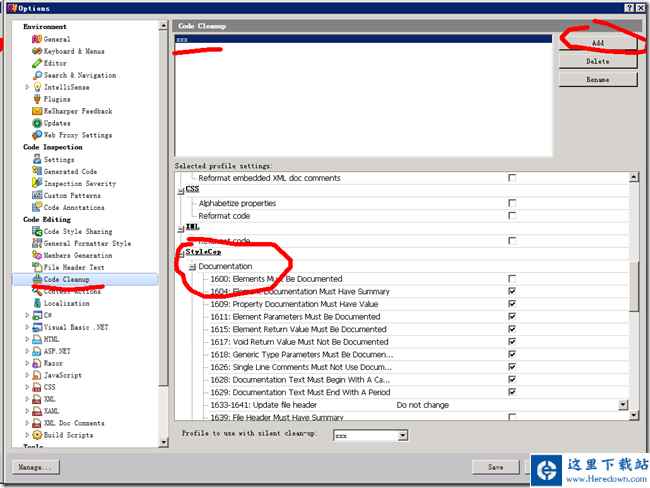Uncheck 1609 Property Documentation Must Have Value
This screenshot has height=488, width=650.
click(512, 304)
